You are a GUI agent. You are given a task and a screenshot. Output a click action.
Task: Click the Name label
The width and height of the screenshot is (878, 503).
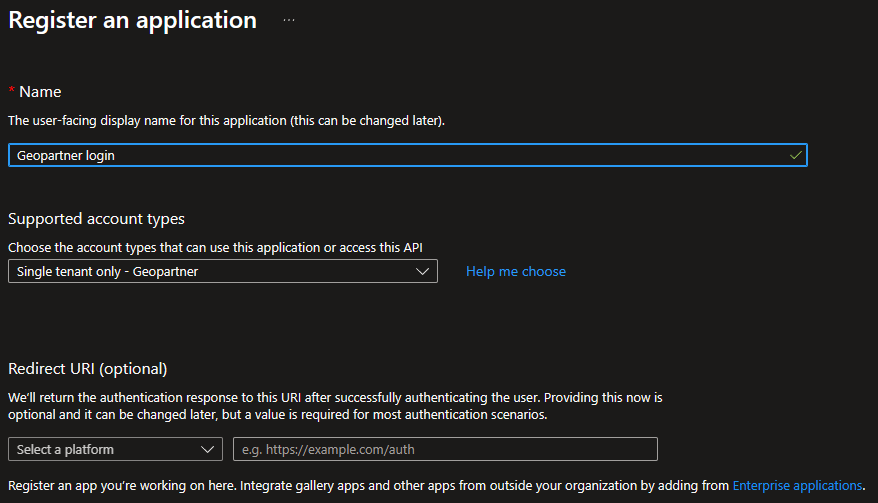pos(40,92)
